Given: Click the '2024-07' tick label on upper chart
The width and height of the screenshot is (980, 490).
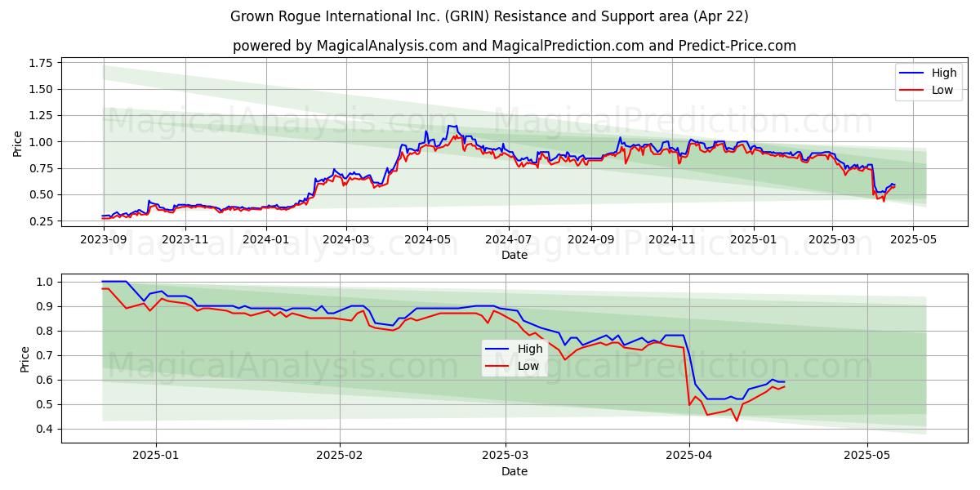Looking at the screenshot, I should (x=509, y=240).
